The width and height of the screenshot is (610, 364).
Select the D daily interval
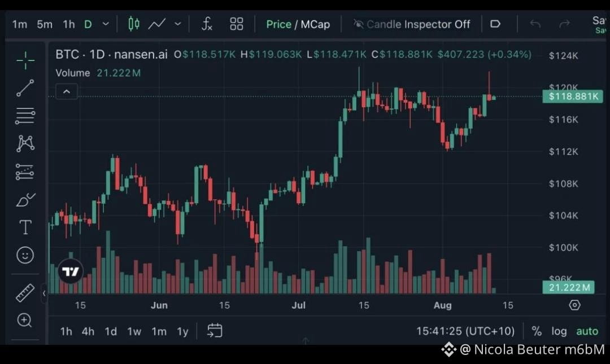[x=88, y=24]
